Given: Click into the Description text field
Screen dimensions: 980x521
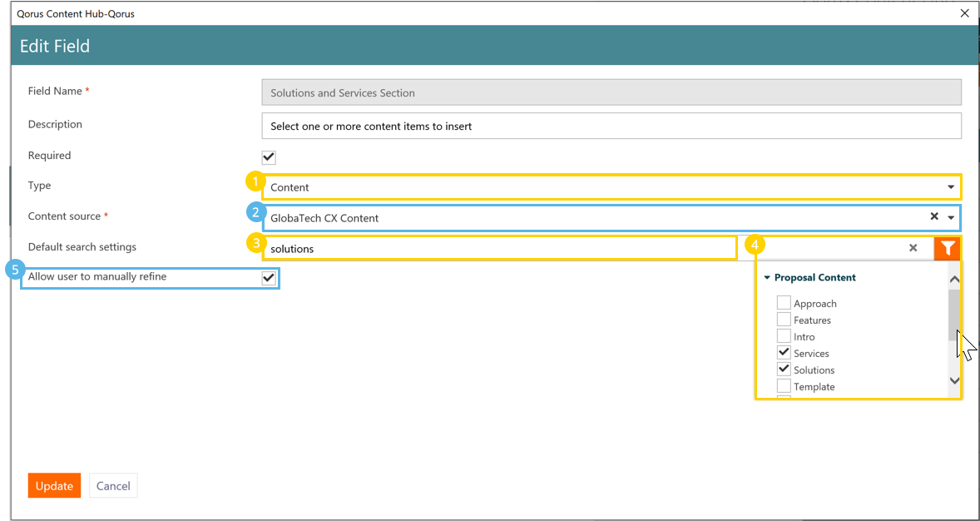Looking at the screenshot, I should point(611,126).
